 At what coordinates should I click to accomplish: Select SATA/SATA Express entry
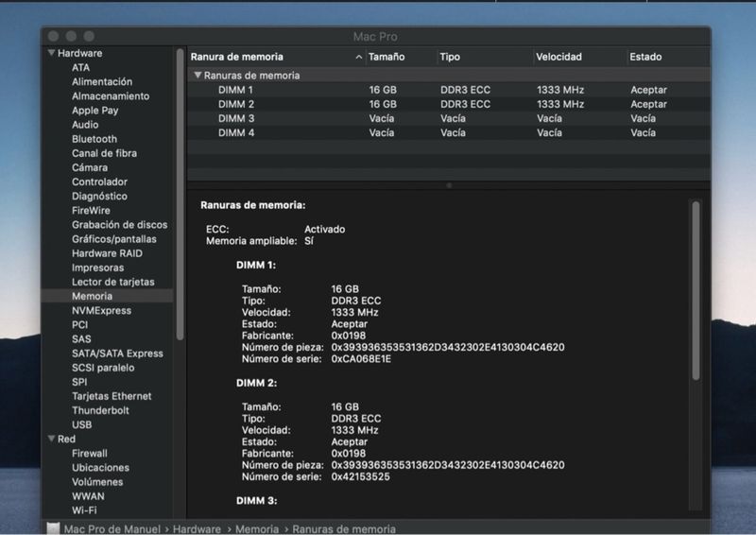point(117,354)
